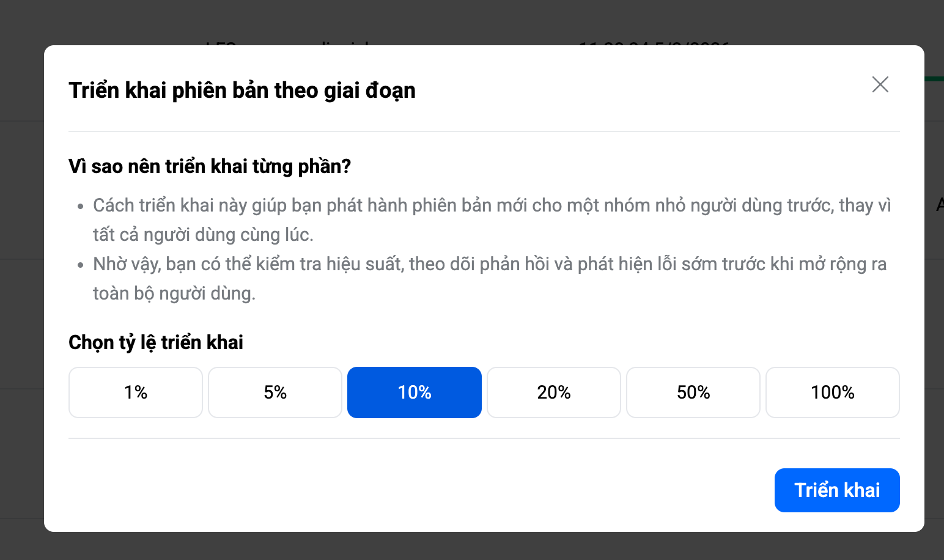Set rollout rate to 50%
944x560 pixels.
point(693,392)
